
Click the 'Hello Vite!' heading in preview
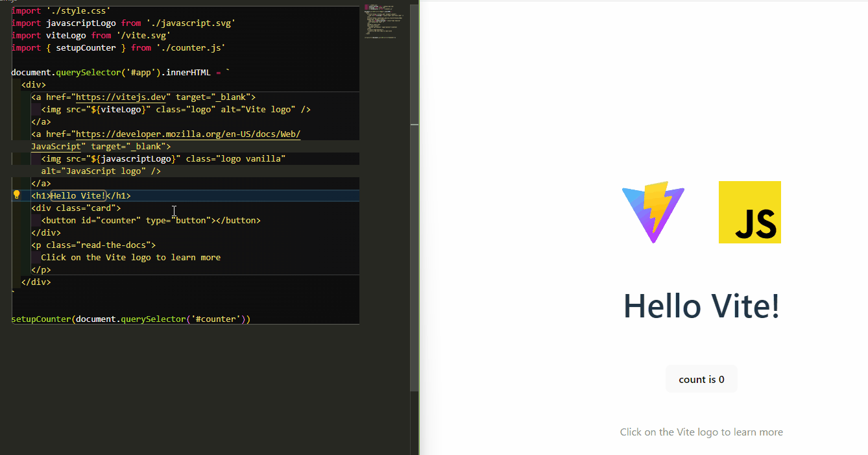point(701,306)
